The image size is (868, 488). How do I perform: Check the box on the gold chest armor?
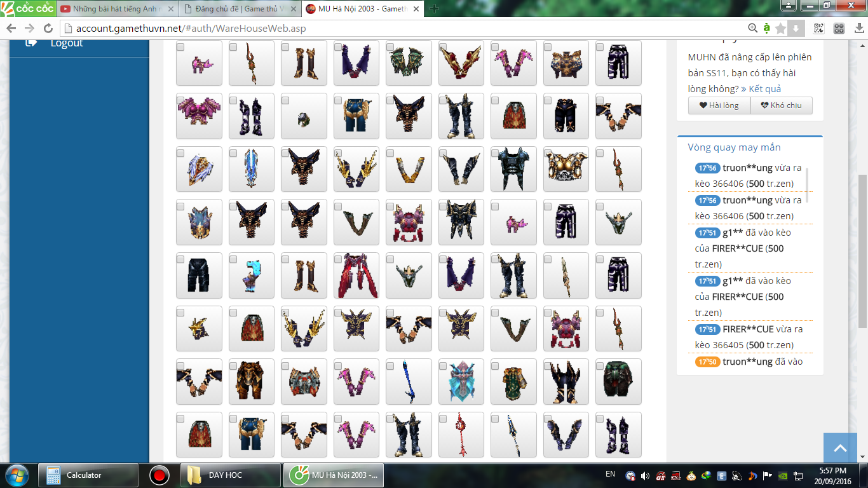click(x=548, y=153)
